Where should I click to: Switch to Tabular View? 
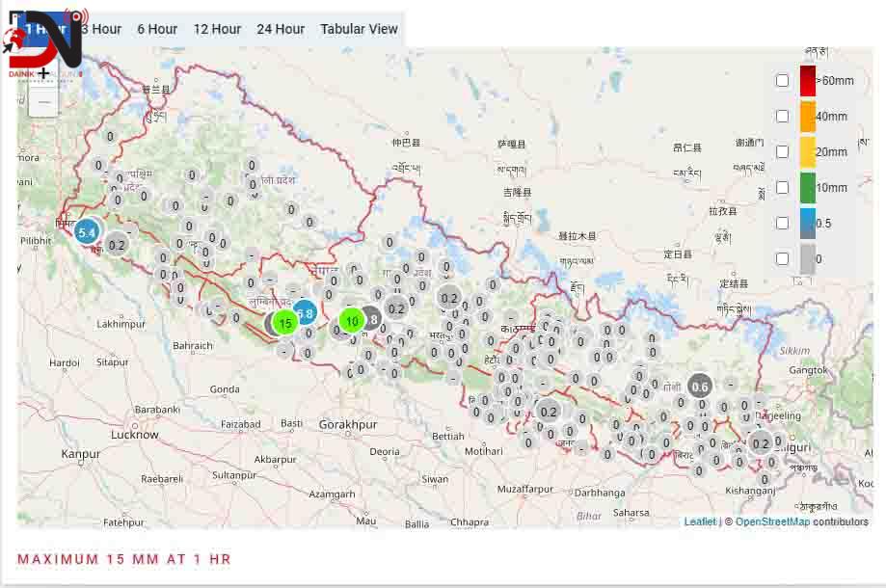[359, 29]
